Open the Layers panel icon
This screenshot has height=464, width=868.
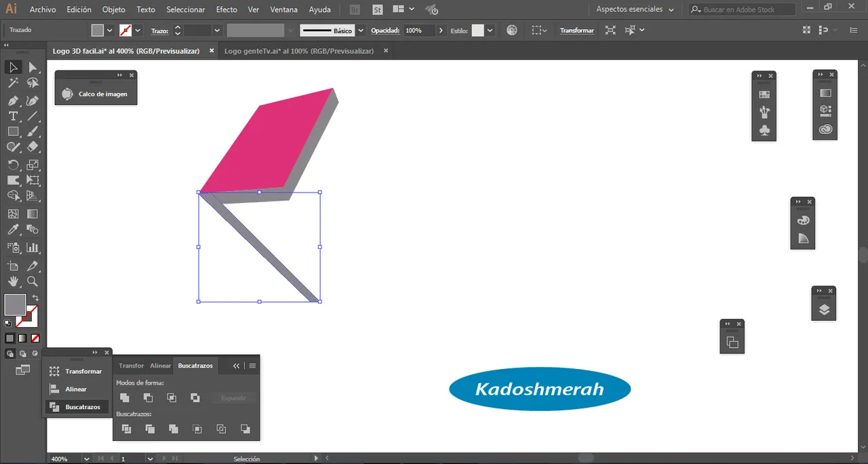(824, 310)
